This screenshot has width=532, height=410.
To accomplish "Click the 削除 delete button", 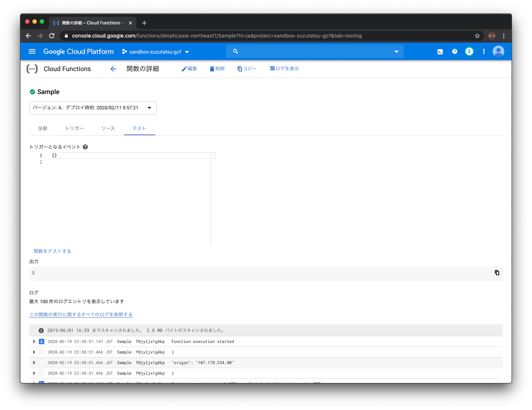I will [217, 69].
